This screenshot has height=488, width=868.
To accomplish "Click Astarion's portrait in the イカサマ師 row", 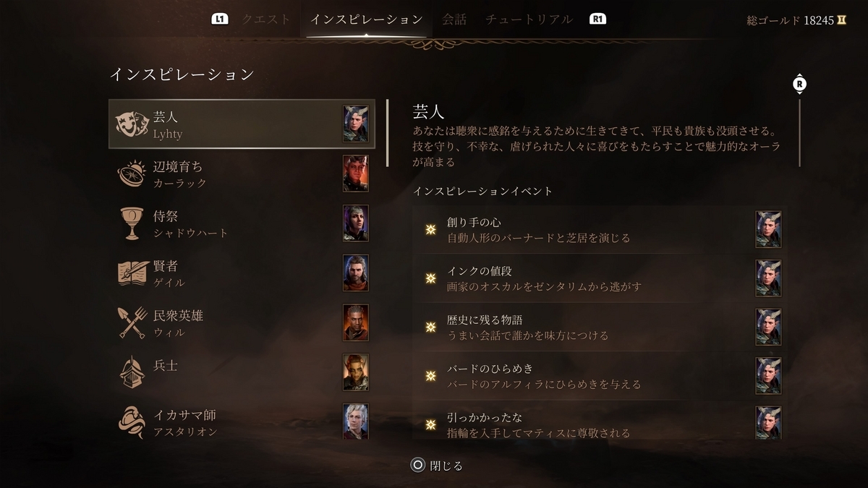I will coord(356,421).
